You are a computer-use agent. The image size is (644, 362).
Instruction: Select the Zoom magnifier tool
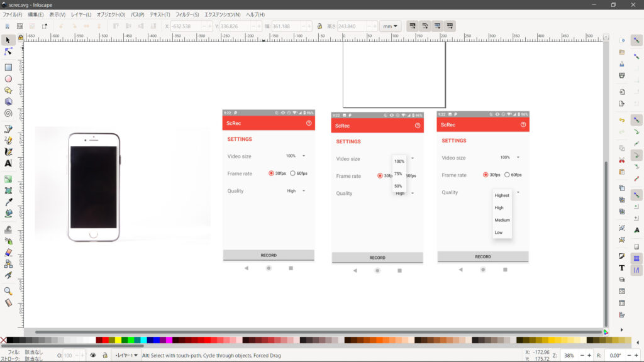8,292
